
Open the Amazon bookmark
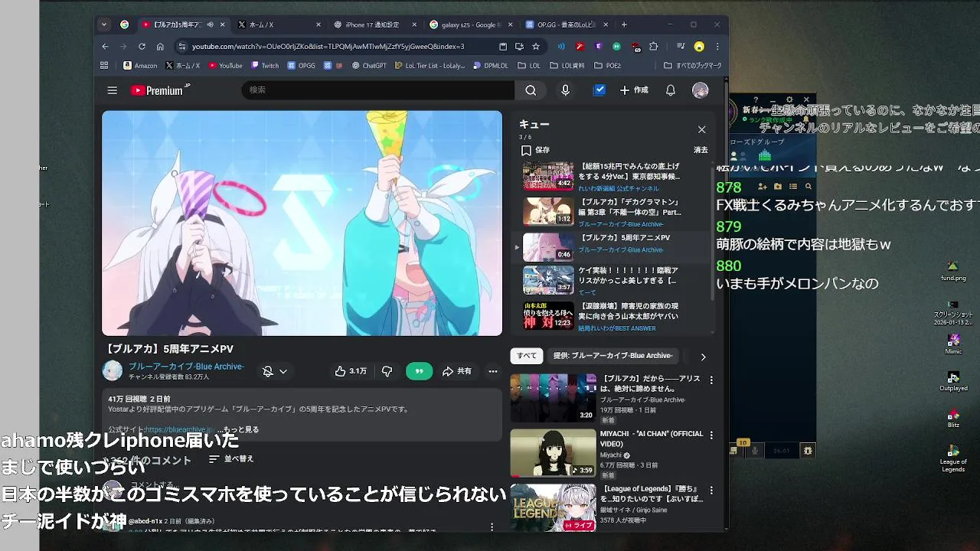point(140,66)
